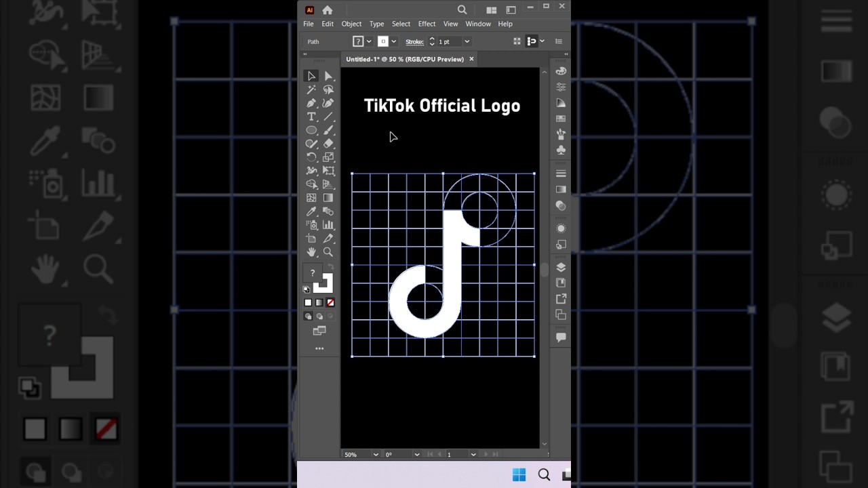Viewport: 868px width, 488px height.
Task: Open Edit Toolbar three dots
Action: click(x=319, y=348)
